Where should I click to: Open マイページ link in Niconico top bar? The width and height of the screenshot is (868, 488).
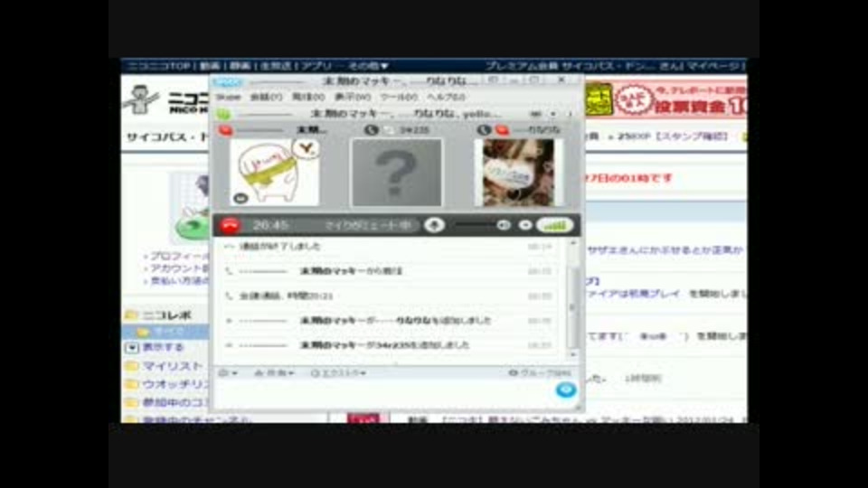click(714, 66)
